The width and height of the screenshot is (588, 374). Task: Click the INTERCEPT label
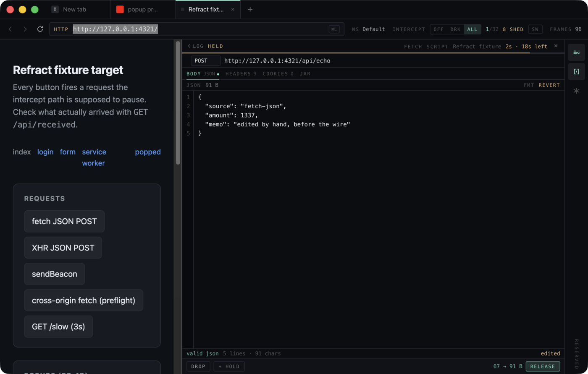pyautogui.click(x=409, y=29)
